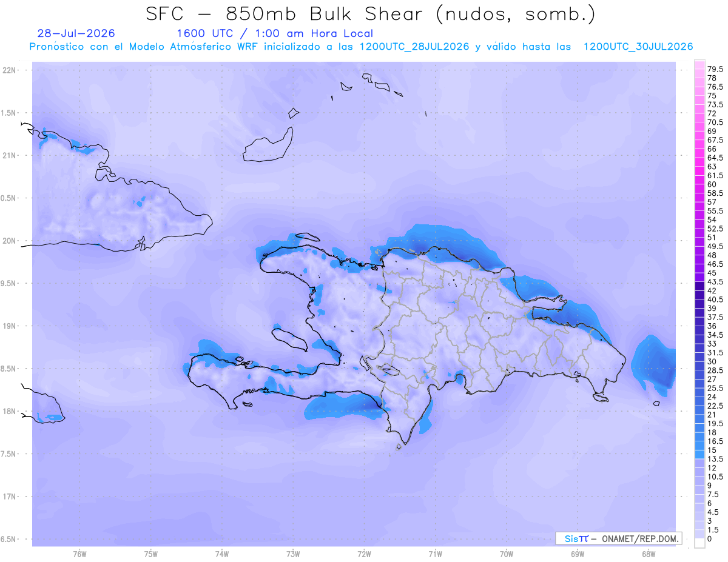
Task: Click the colorbar value '13.5'
Action: point(715,459)
